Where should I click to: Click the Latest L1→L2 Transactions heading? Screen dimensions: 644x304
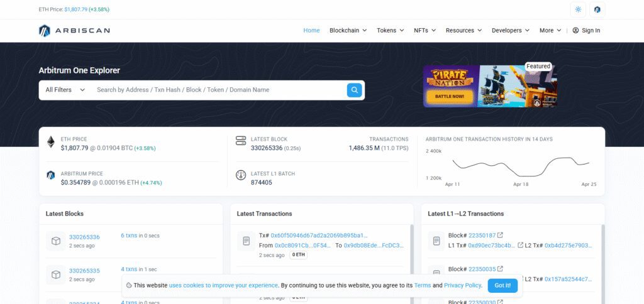click(466, 214)
